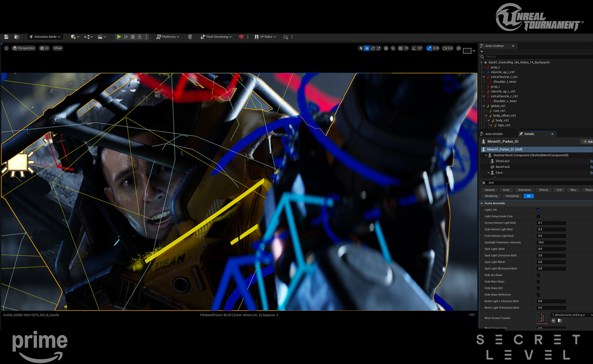
Task: Open rotation snap value 10°
Action: pyautogui.click(x=420, y=48)
